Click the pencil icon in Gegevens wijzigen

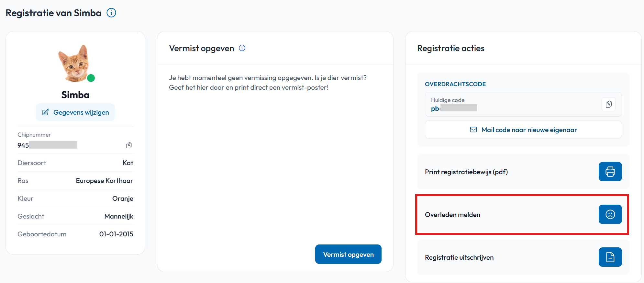click(x=46, y=112)
